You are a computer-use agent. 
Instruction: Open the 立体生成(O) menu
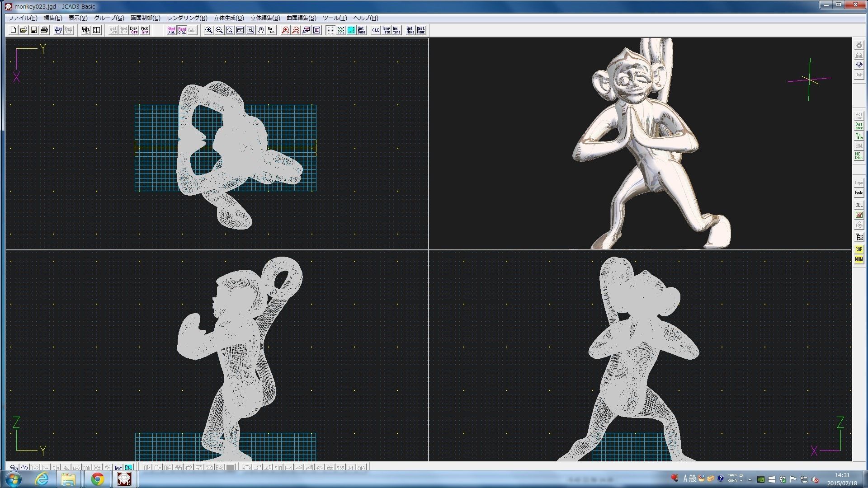(x=228, y=18)
